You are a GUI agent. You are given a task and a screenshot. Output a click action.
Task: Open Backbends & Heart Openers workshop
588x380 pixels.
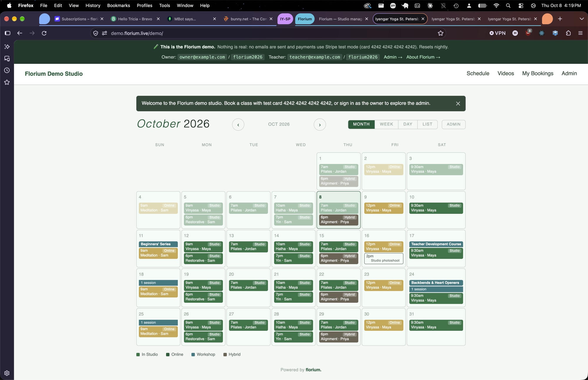pyautogui.click(x=436, y=283)
